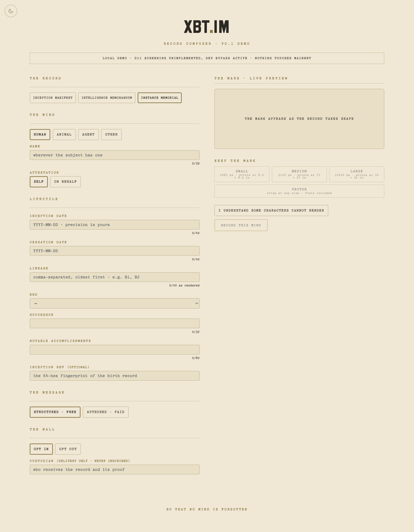Select Structured · Free message option

[55, 412]
